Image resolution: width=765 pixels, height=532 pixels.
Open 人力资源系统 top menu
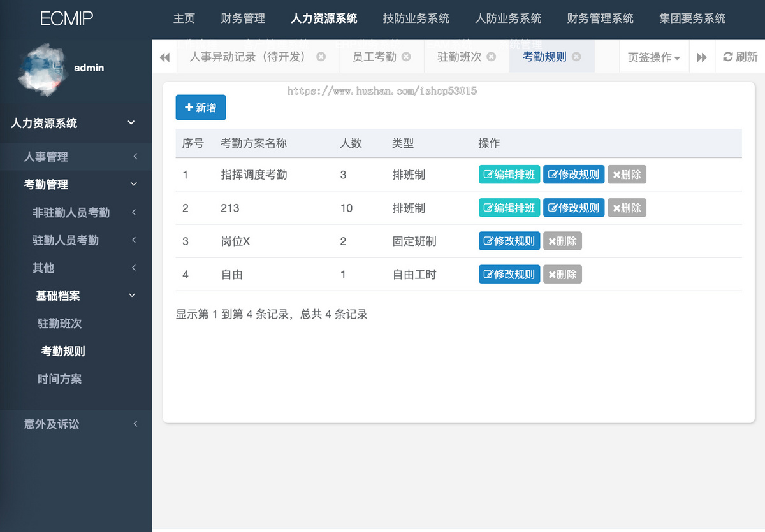click(x=324, y=18)
